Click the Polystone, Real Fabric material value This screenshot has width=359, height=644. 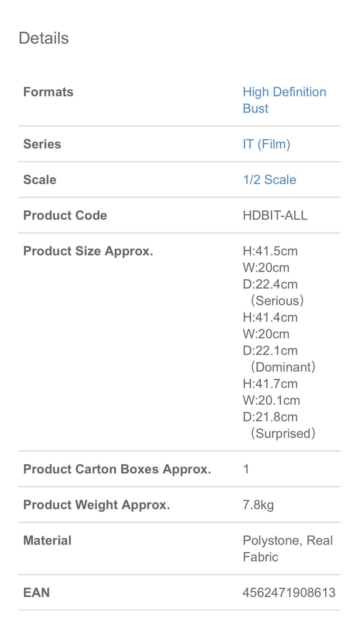click(x=287, y=548)
